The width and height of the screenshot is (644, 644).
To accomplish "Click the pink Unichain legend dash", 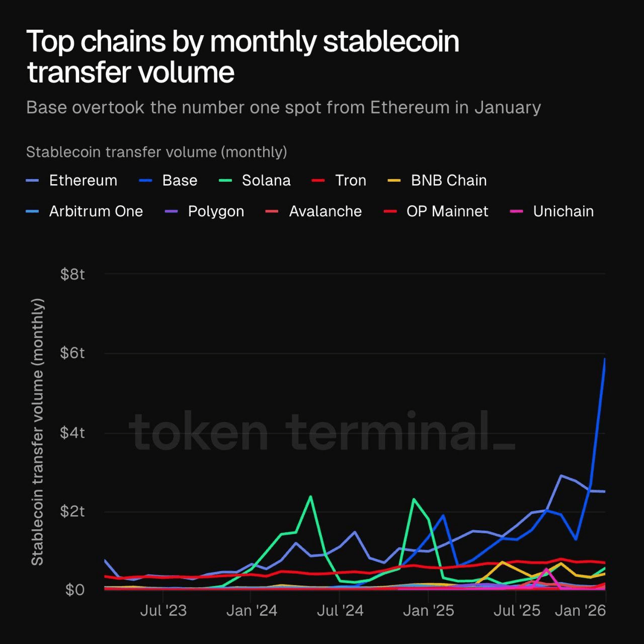I will (517, 211).
